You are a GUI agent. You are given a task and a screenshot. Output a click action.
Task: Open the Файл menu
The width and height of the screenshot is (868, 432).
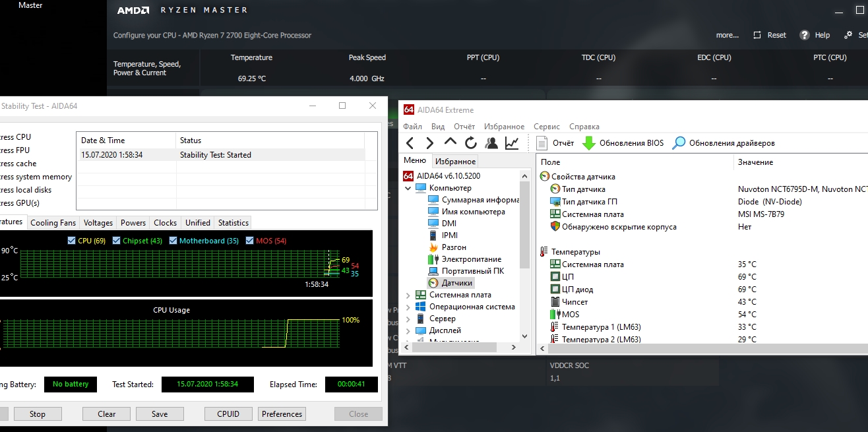(x=413, y=127)
